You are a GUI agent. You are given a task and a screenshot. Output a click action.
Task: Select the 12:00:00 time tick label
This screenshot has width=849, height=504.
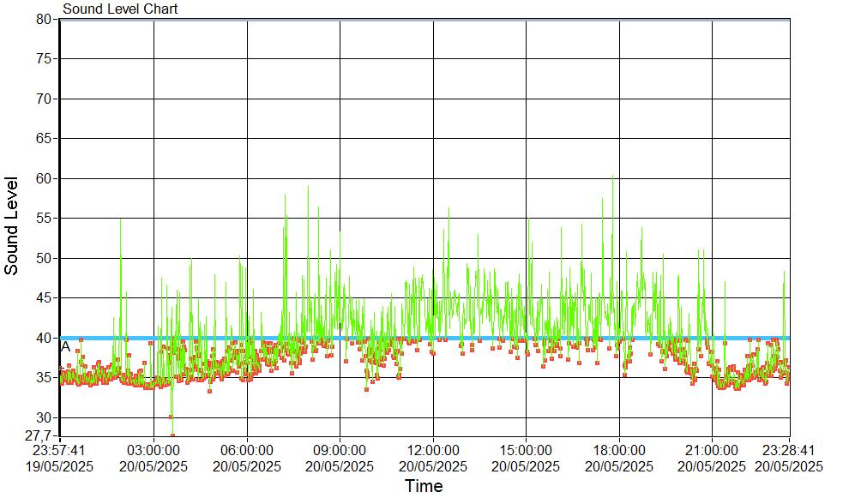pos(433,450)
